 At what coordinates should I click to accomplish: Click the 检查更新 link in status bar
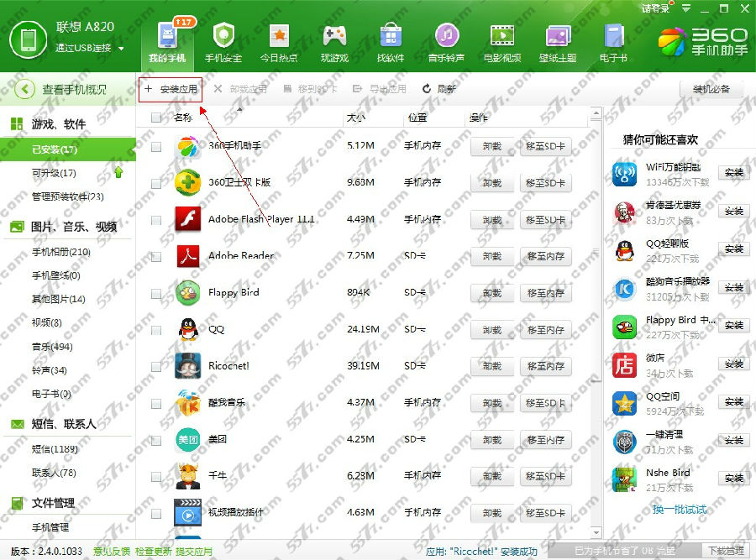pyautogui.click(x=153, y=552)
